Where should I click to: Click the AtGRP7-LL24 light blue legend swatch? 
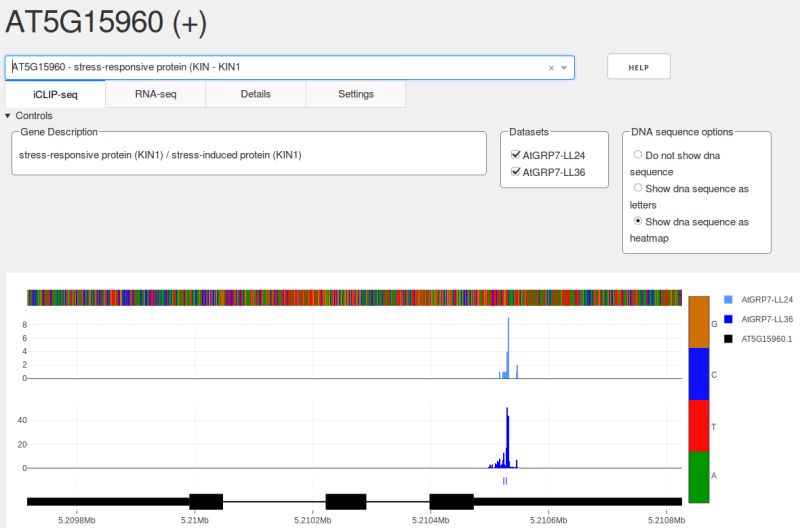point(728,299)
